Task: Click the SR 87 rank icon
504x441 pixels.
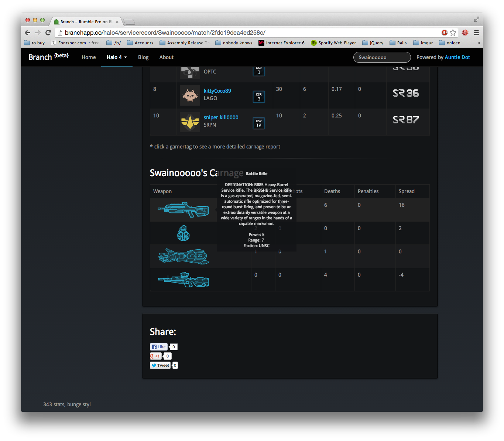Action: [406, 120]
